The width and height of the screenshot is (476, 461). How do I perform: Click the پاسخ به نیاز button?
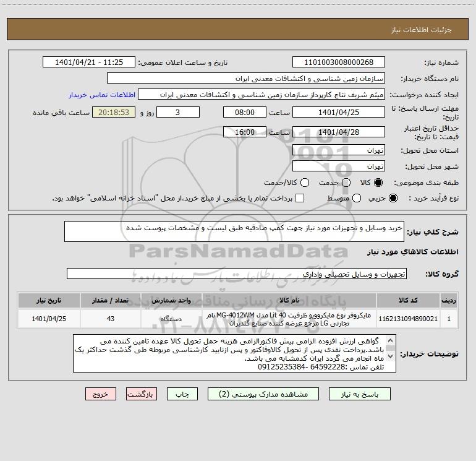pyautogui.click(x=360, y=394)
